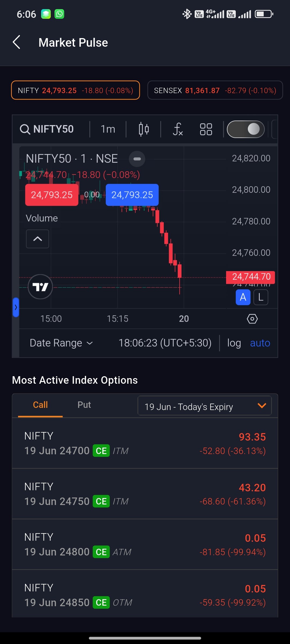
Task: Open the NIFTY 24700 CE option row
Action: (145, 443)
